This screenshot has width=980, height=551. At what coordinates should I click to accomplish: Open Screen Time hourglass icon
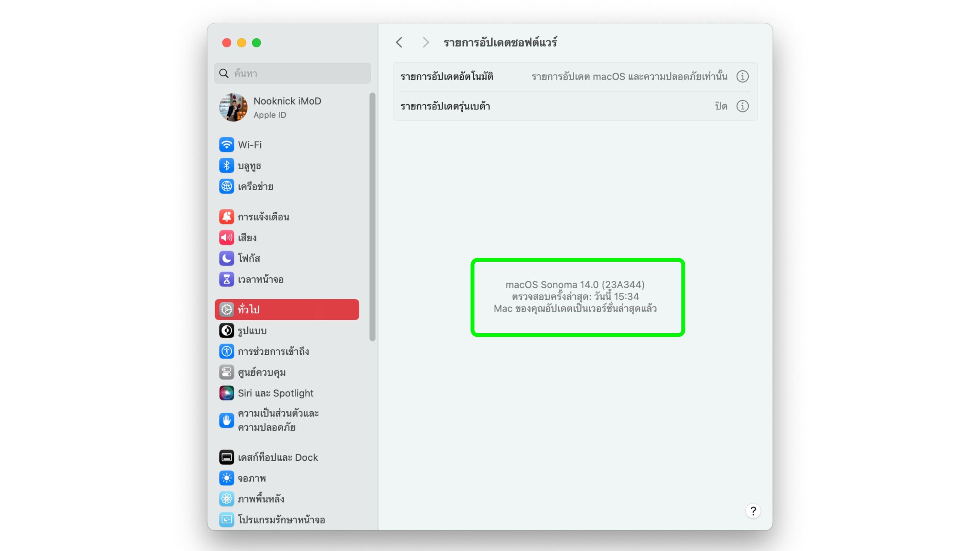tap(226, 279)
